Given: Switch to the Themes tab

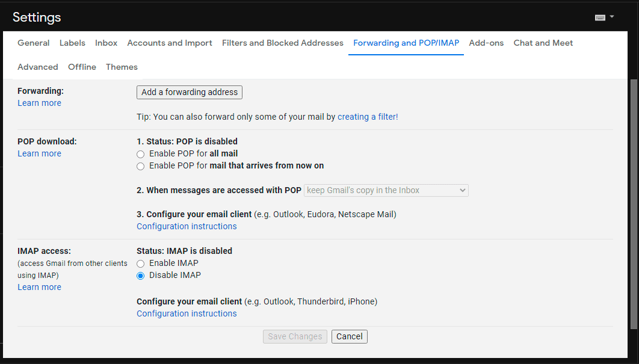Looking at the screenshot, I should click(x=122, y=67).
